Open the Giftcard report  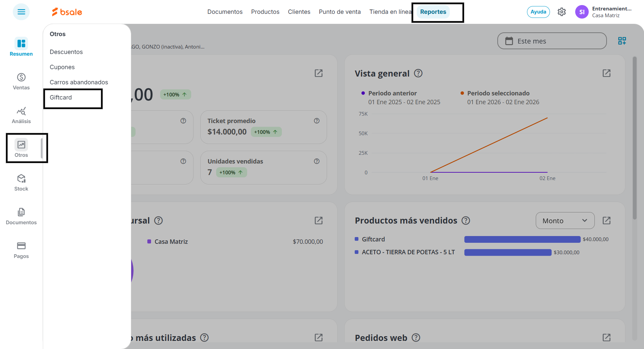(x=61, y=97)
